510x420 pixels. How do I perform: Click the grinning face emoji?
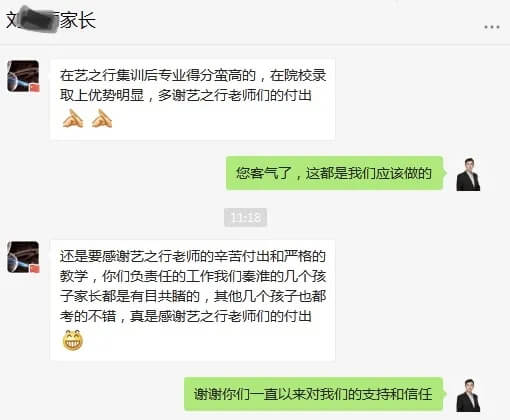pos(73,340)
